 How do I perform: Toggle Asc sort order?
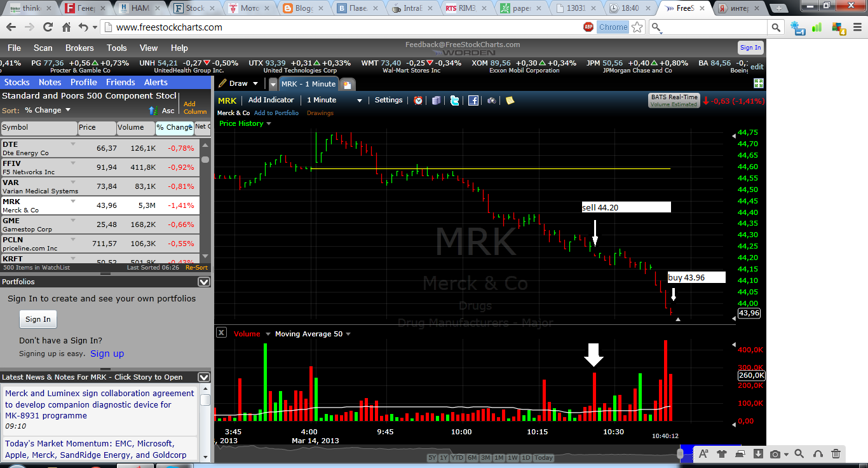click(162, 111)
